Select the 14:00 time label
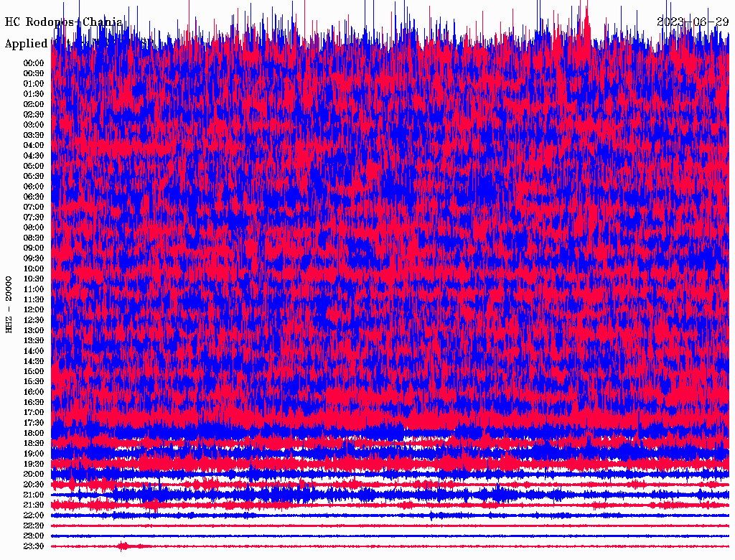The image size is (735, 560). tap(34, 351)
